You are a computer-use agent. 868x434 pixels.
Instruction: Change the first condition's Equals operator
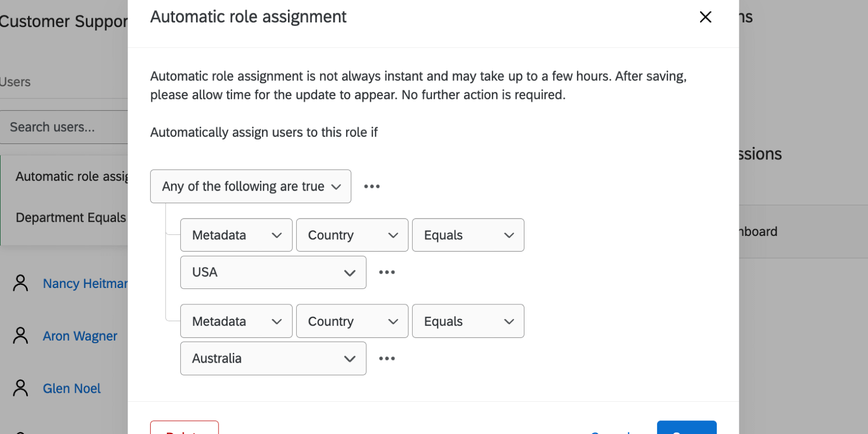click(468, 235)
